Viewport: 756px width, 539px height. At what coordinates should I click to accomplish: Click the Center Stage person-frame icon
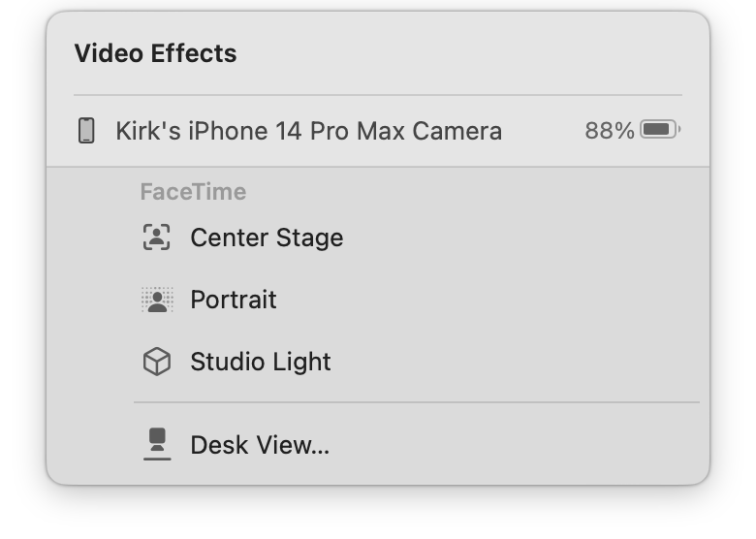pos(157,238)
